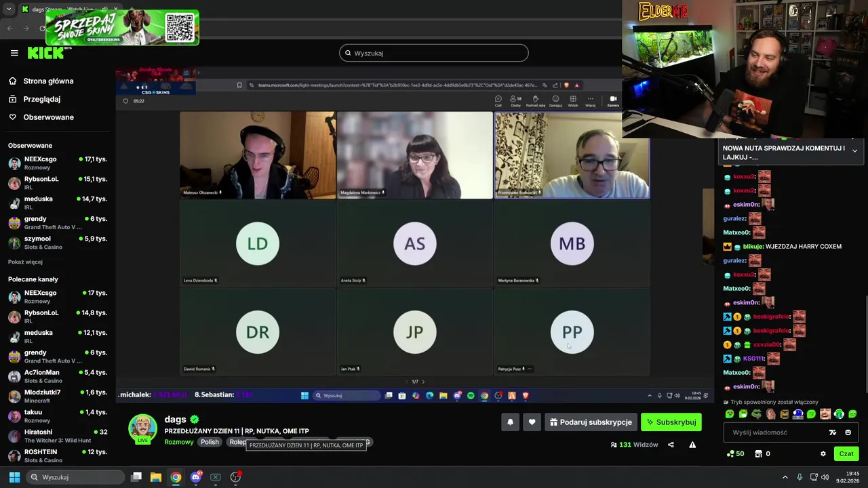Select AS participant avatar tile

pos(415,243)
